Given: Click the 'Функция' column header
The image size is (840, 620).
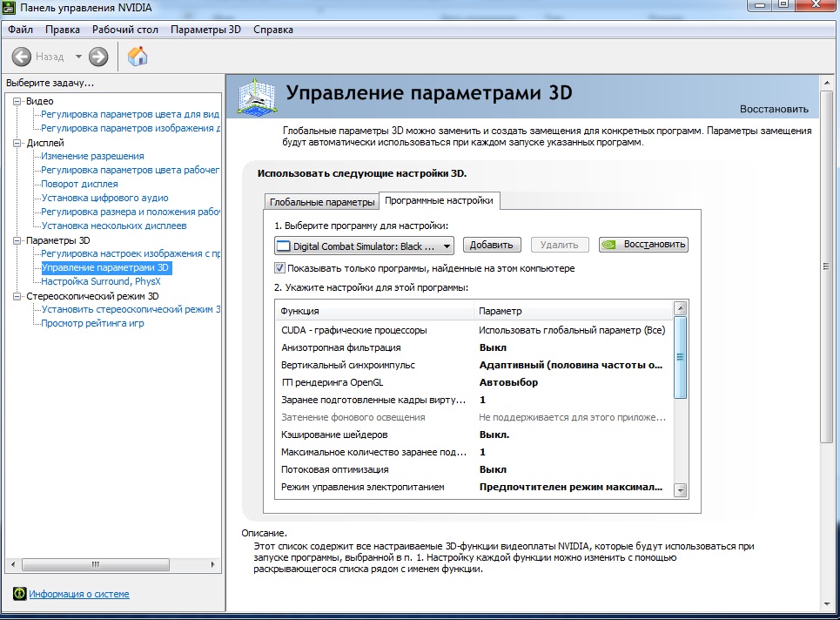Looking at the screenshot, I should point(374,311).
